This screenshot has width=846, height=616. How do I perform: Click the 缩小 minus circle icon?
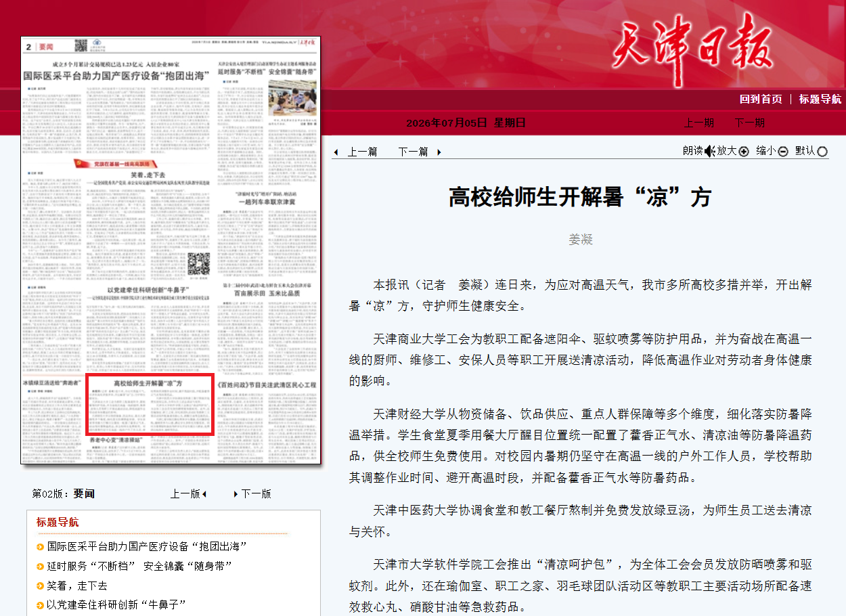tap(783, 152)
